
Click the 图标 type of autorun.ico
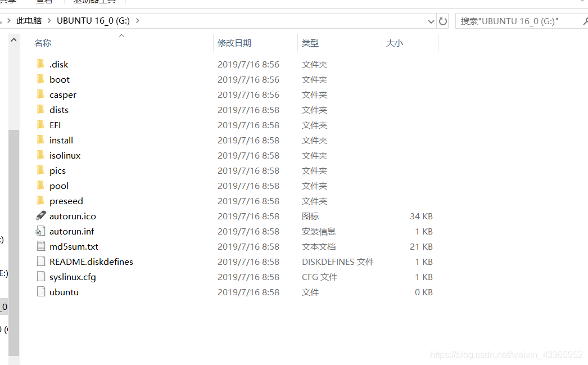(x=310, y=216)
